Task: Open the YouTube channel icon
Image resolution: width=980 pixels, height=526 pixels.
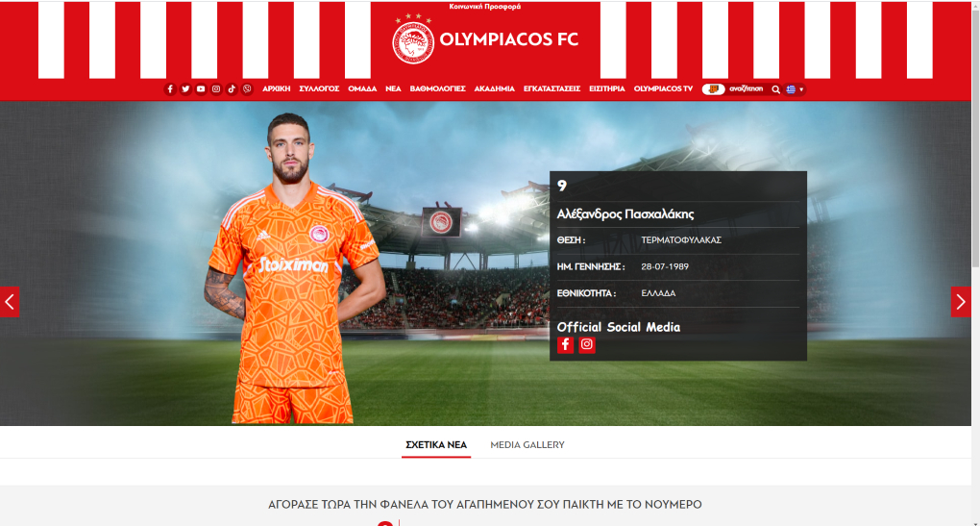Action: click(x=201, y=88)
